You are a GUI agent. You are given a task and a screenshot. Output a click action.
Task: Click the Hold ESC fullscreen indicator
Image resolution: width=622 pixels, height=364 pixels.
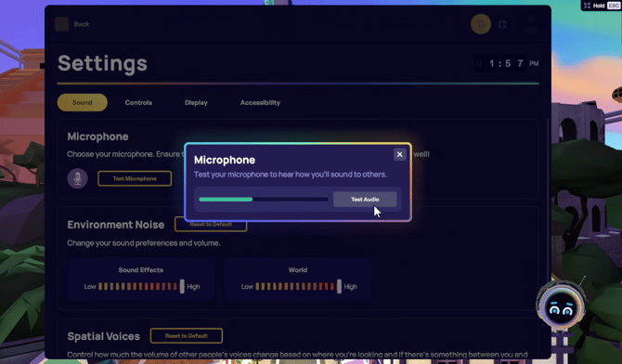click(x=601, y=6)
